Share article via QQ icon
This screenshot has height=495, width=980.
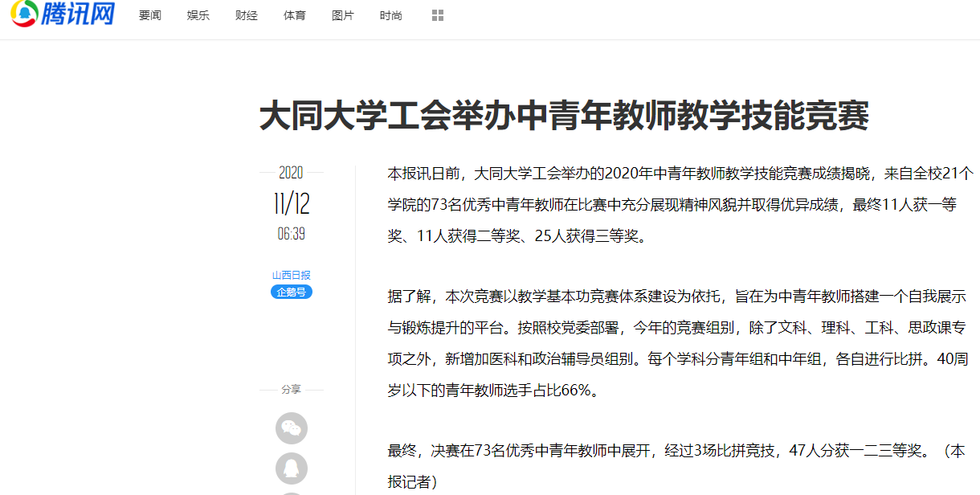coord(292,468)
